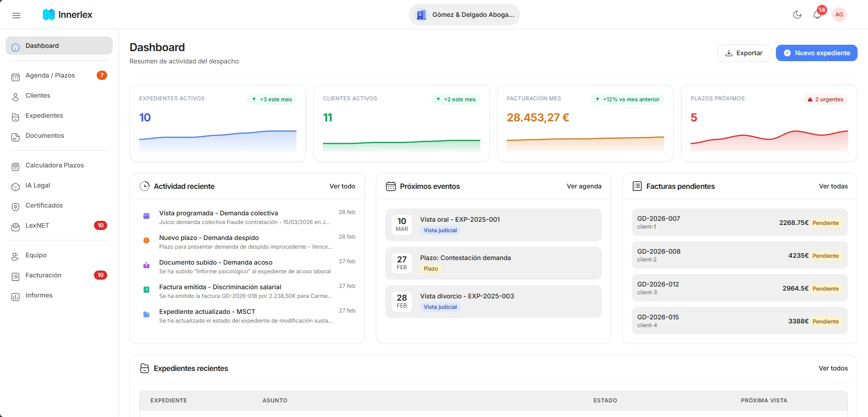868x417 pixels.
Task: Open Plazo: Contestación demanda event
Action: click(x=494, y=263)
